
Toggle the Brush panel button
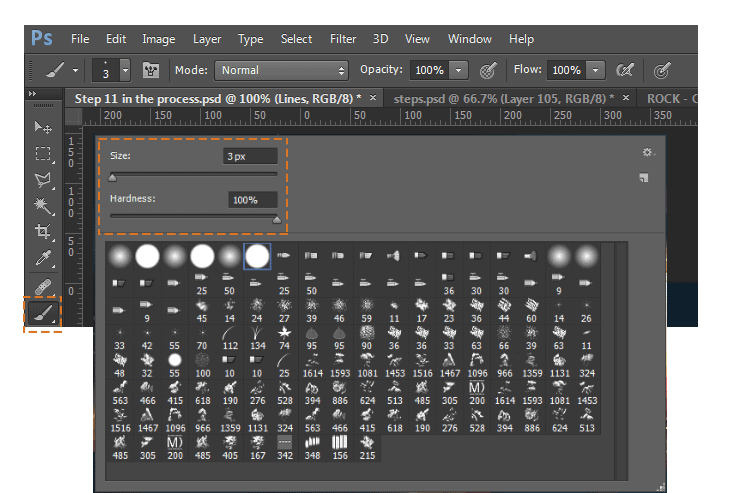coord(152,71)
